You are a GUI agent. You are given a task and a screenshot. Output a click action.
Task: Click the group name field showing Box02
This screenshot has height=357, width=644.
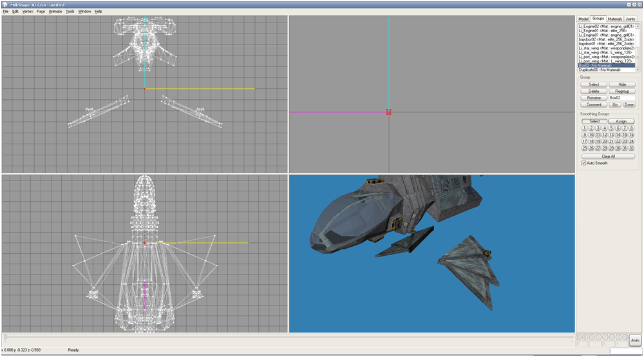click(622, 98)
